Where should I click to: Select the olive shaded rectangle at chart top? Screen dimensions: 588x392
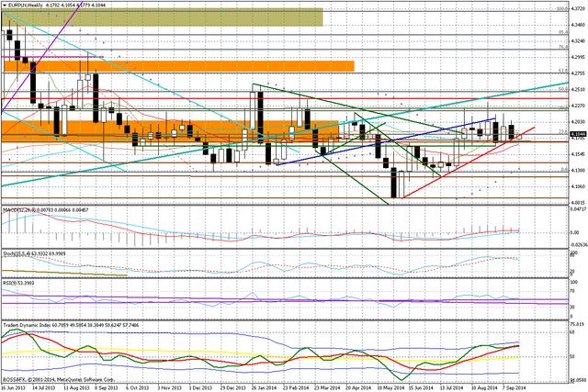coord(163,17)
